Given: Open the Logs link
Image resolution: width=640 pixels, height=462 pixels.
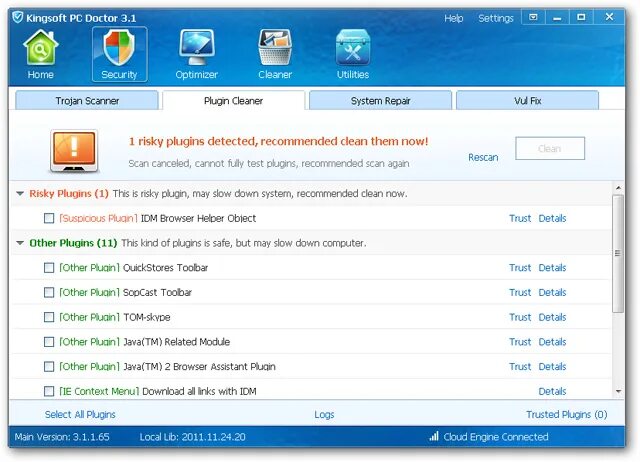Looking at the screenshot, I should 324,415.
